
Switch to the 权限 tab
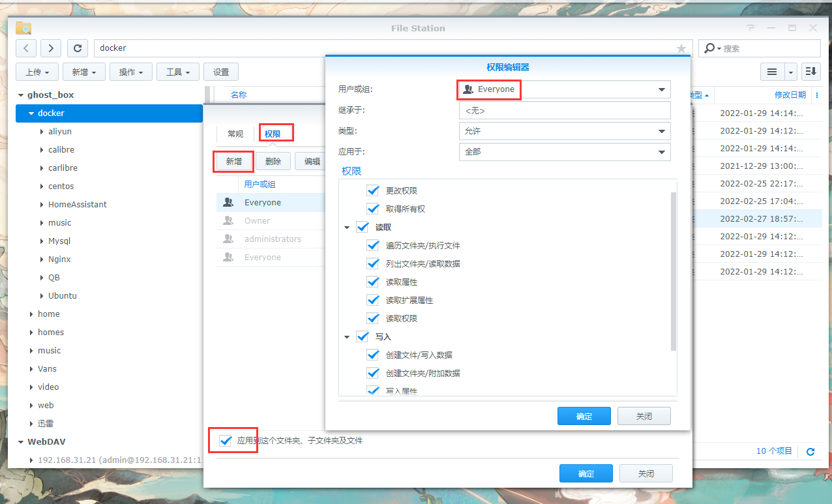pos(273,134)
